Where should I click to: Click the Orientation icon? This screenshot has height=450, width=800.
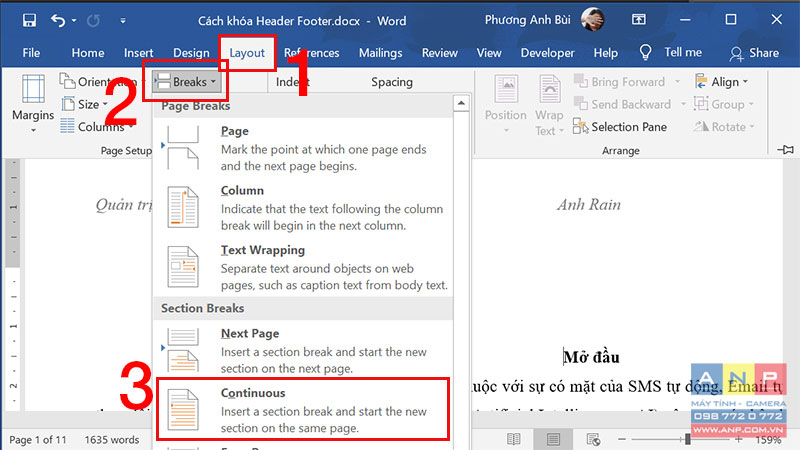click(x=67, y=81)
